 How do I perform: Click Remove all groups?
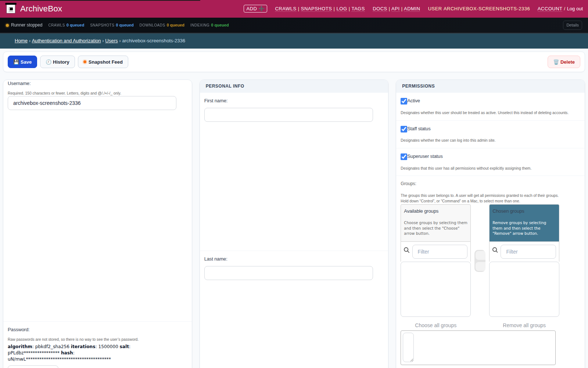tap(524, 325)
